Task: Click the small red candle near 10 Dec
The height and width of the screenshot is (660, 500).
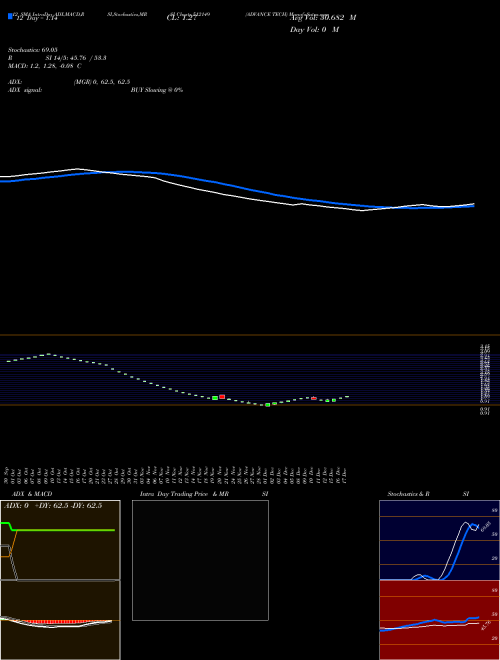Action: [314, 398]
